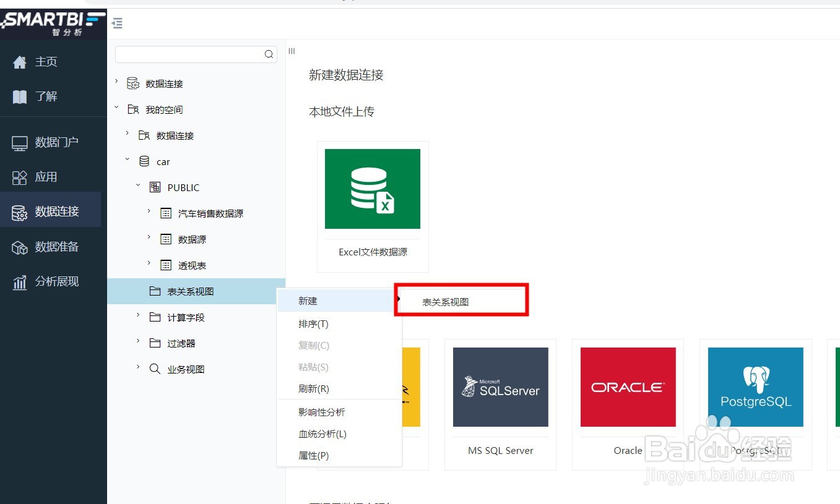Expand the 业务视图 node

coord(138,367)
